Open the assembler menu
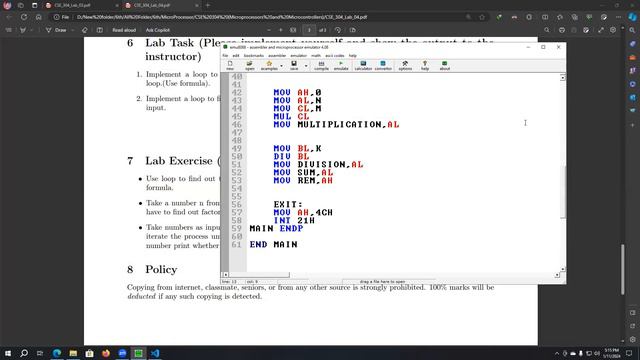The height and width of the screenshot is (360, 640). [277, 56]
